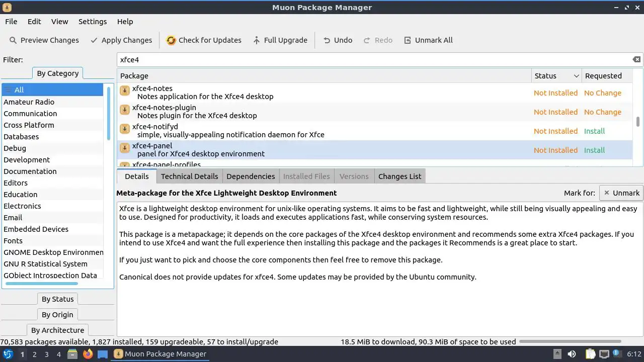
Task: Click the Undo arrow icon
Action: point(327,40)
